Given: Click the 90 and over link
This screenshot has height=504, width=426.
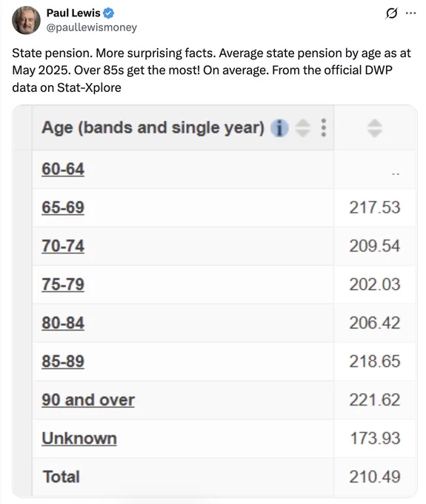Looking at the screenshot, I should coord(88,399).
